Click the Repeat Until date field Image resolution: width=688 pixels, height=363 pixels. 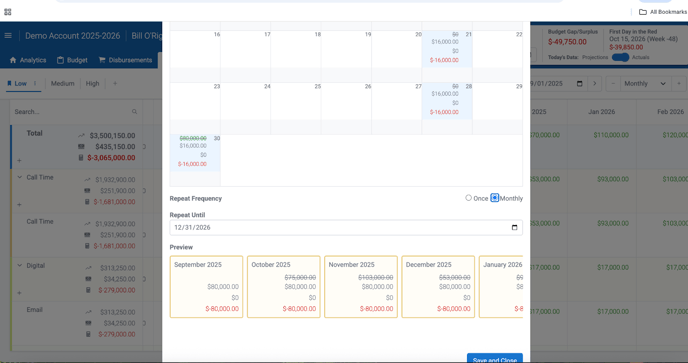[346, 227]
